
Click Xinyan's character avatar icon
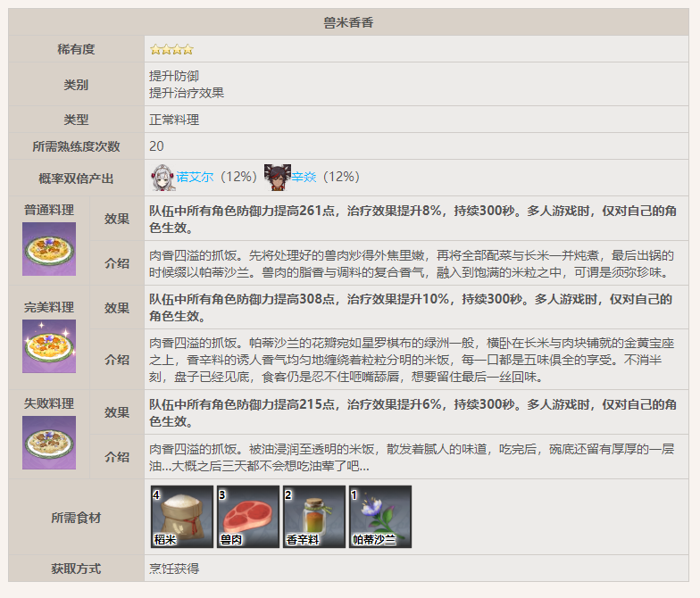[277, 177]
